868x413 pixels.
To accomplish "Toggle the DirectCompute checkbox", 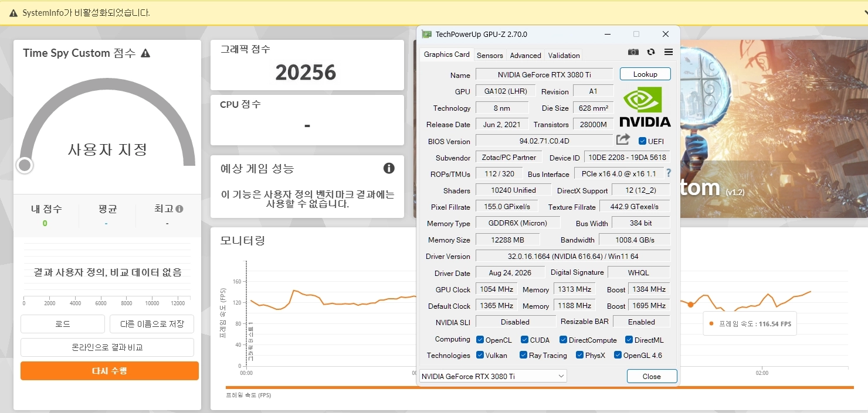I will tap(563, 340).
